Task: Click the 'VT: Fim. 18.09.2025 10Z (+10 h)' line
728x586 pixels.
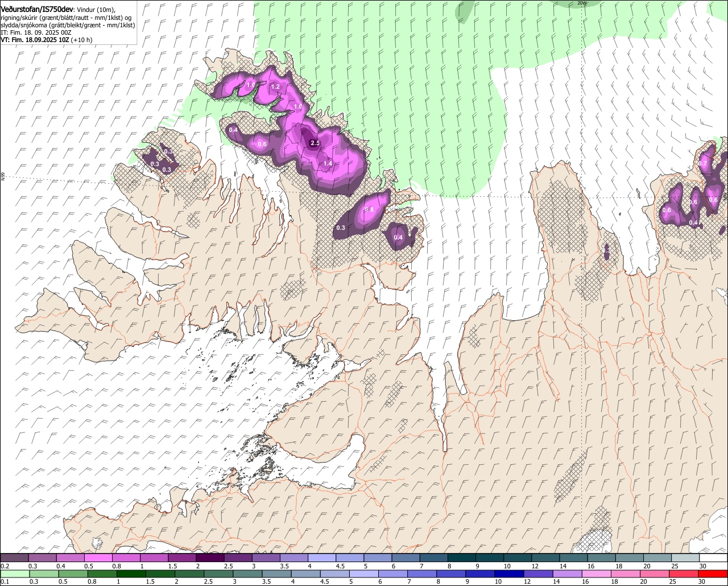Action: [47, 40]
